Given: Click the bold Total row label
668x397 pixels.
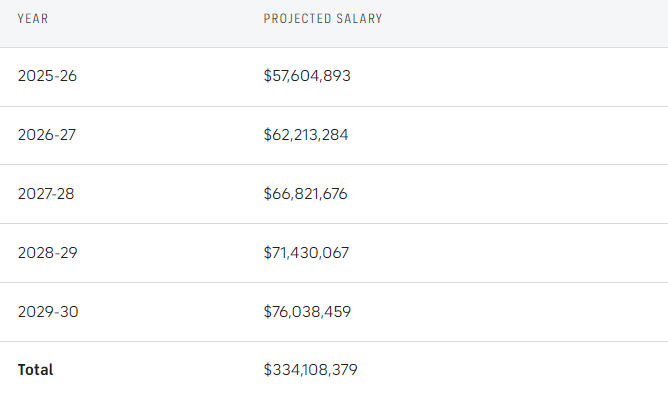Looking at the screenshot, I should [x=35, y=370].
